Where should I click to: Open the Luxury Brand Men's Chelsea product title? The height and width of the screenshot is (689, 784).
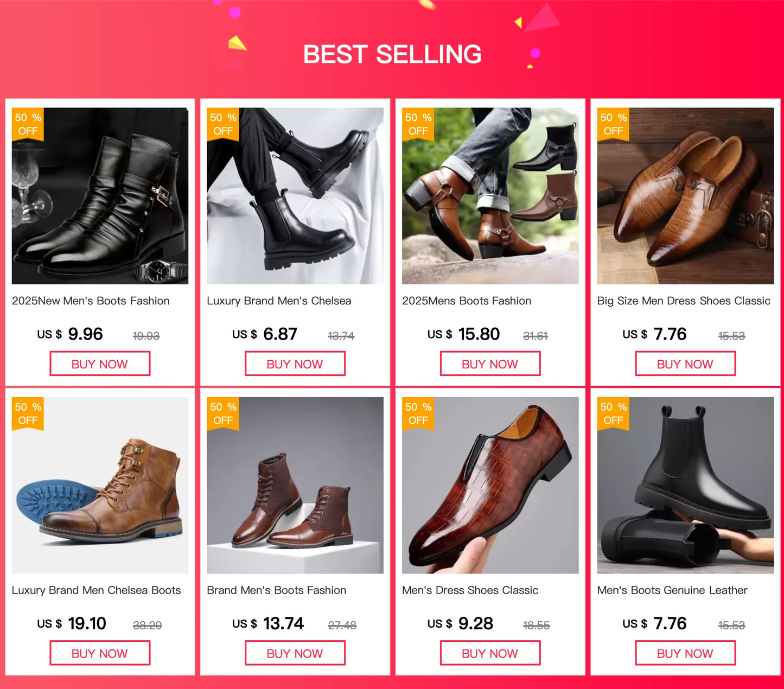click(x=279, y=301)
